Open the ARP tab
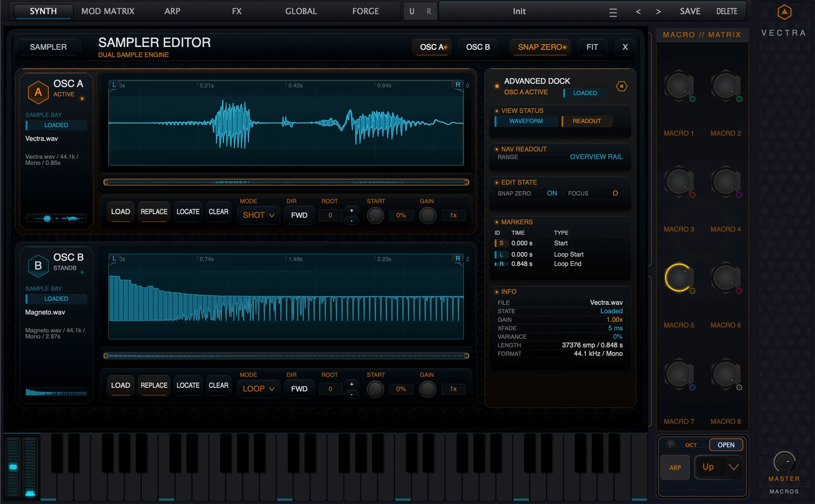This screenshot has width=815, height=504. (172, 11)
